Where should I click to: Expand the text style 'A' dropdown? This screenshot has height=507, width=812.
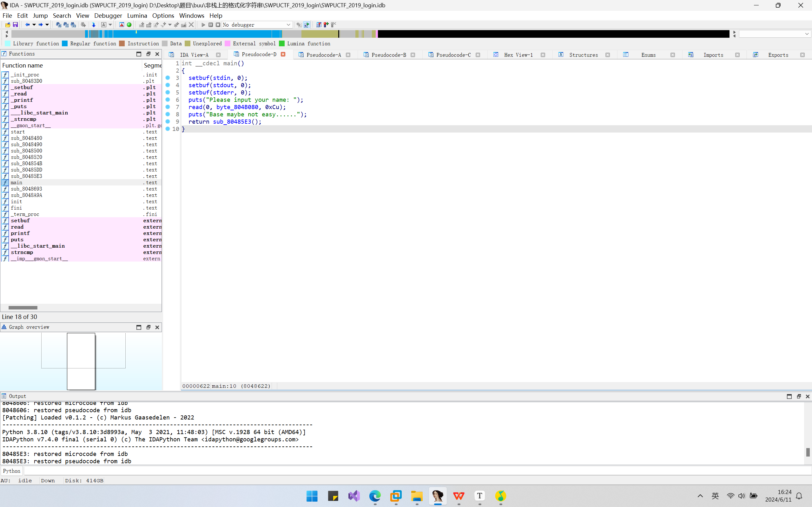(x=110, y=25)
